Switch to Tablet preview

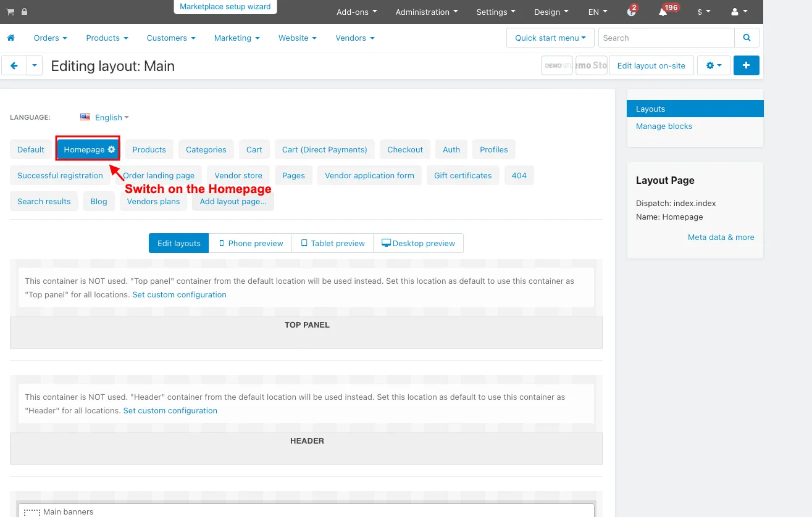click(333, 243)
